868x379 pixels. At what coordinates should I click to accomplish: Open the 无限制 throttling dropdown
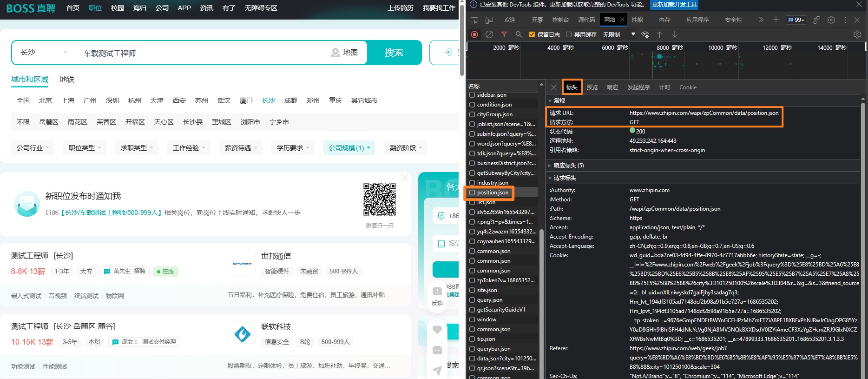pos(618,34)
